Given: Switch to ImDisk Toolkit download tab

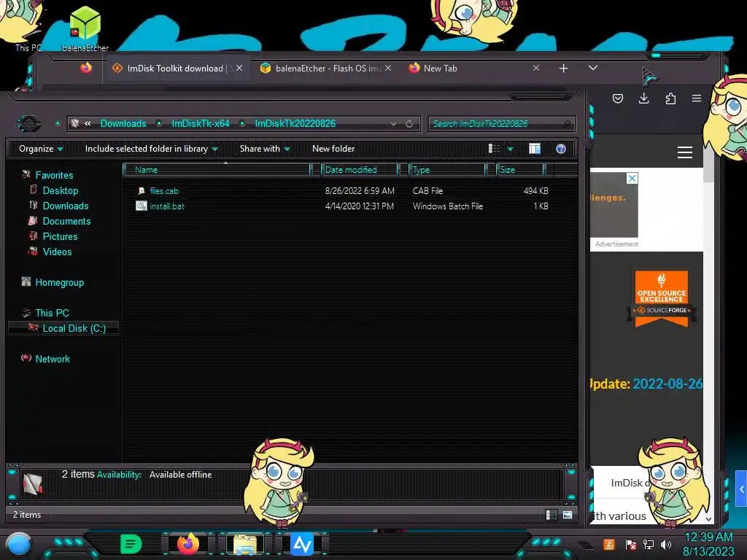Looking at the screenshot, I should click(x=175, y=68).
